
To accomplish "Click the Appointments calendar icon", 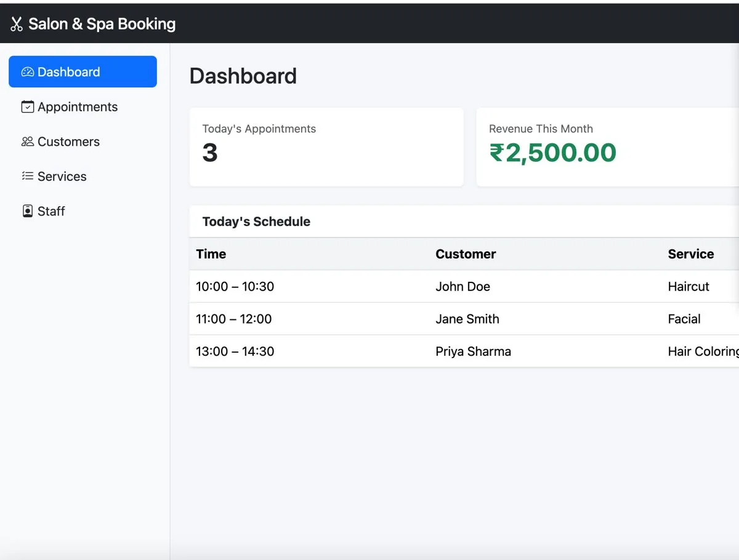I will [28, 106].
